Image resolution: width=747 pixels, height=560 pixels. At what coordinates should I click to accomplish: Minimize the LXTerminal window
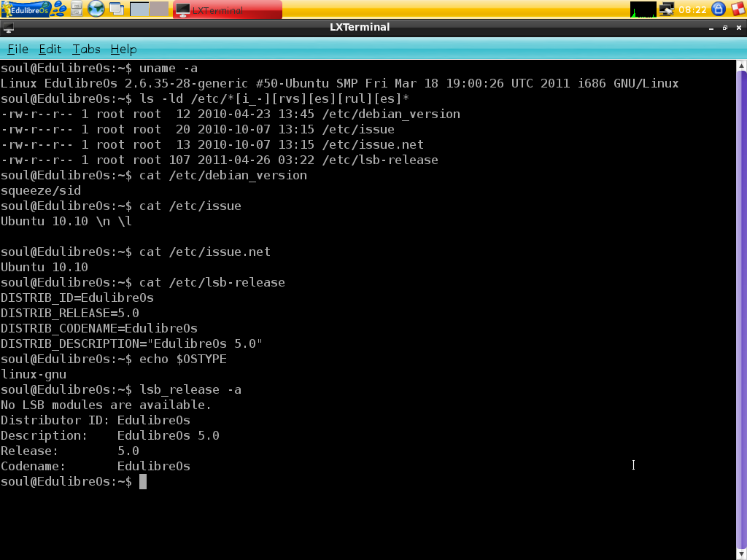tap(711, 28)
